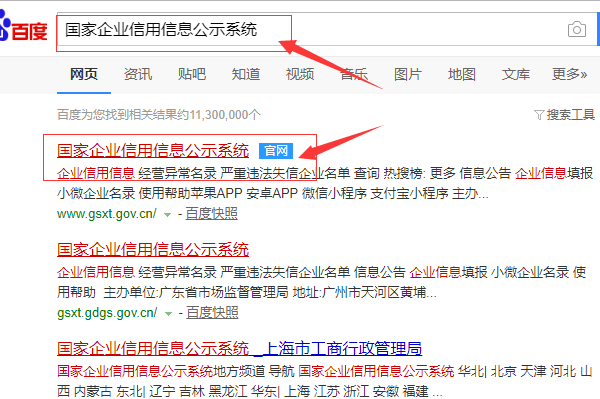Viewport: 600px width, 399px height.
Task: Click the Baidu logo
Action: click(x=23, y=27)
